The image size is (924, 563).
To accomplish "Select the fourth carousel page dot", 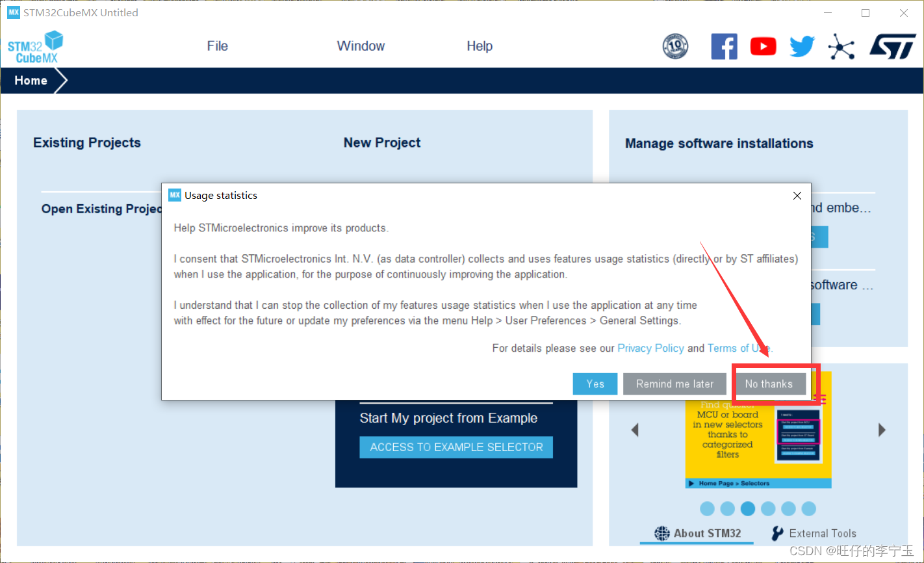I will click(768, 508).
